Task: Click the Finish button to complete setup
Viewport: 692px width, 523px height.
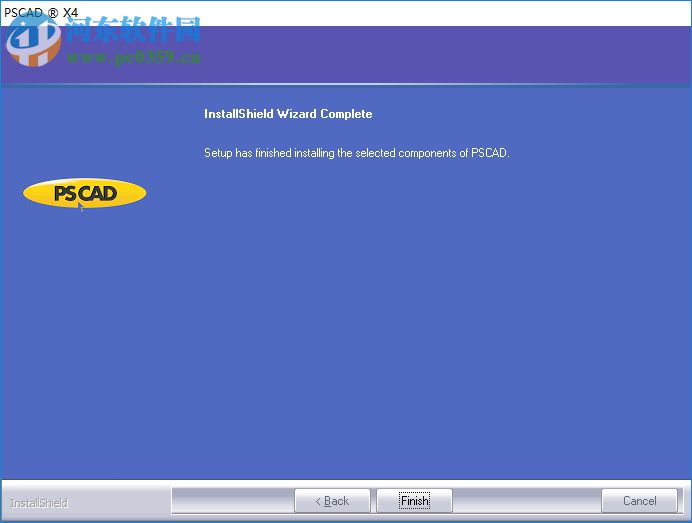Action: click(414, 501)
